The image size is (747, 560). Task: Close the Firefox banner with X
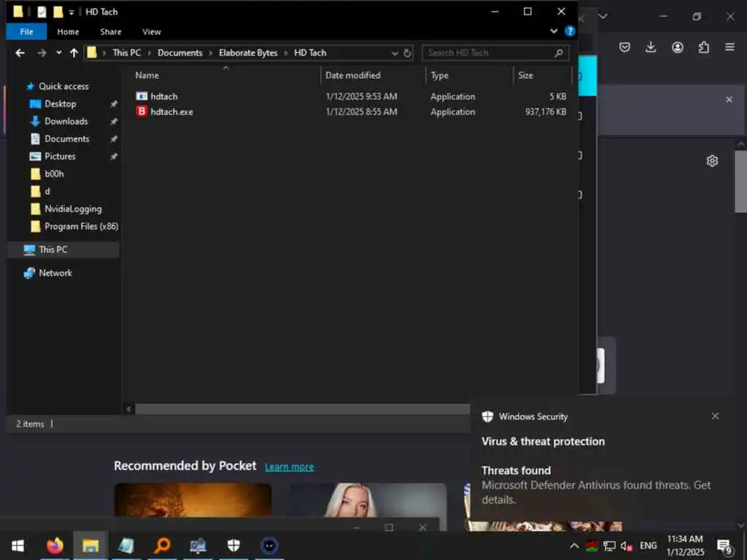click(729, 99)
